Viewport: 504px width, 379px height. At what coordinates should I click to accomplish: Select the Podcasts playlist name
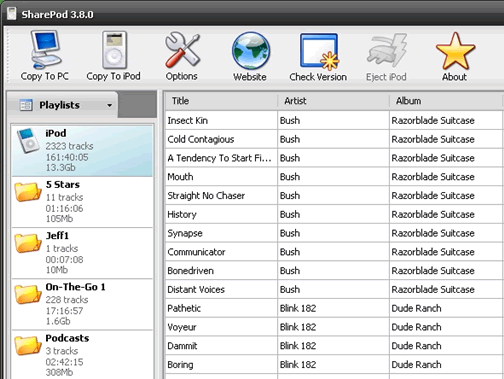[x=67, y=338]
